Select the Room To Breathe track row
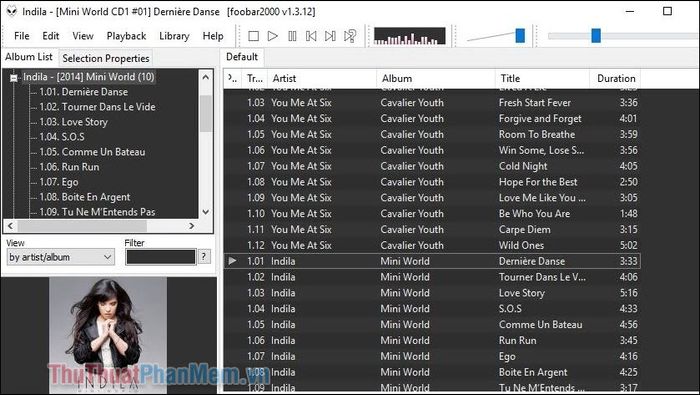The image size is (700, 395). [432, 134]
